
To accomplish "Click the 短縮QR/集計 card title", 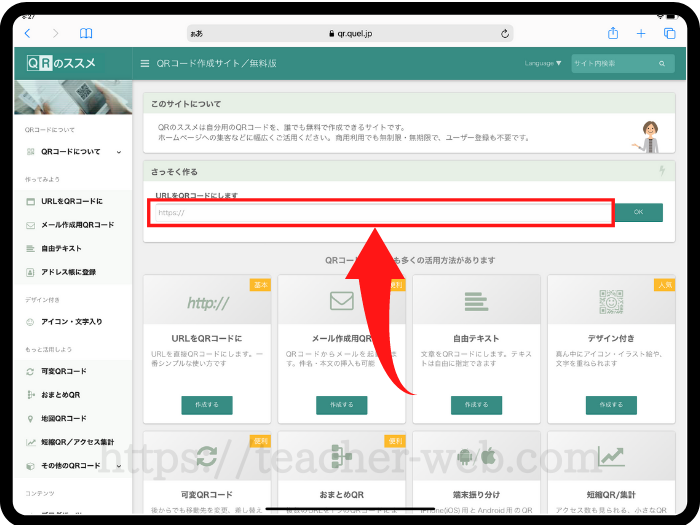I will 611,495.
